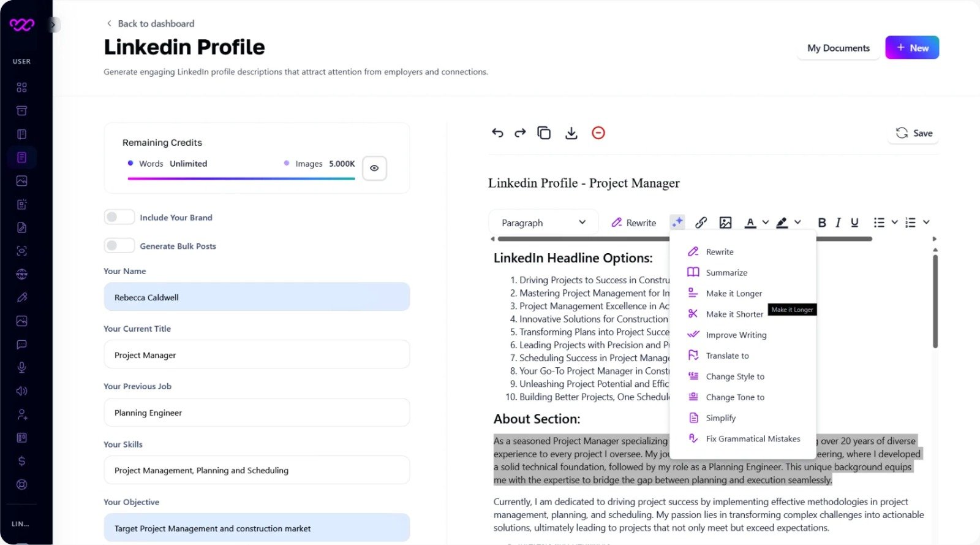The height and width of the screenshot is (545, 980).
Task: Click the Your Objective input field
Action: tap(257, 528)
